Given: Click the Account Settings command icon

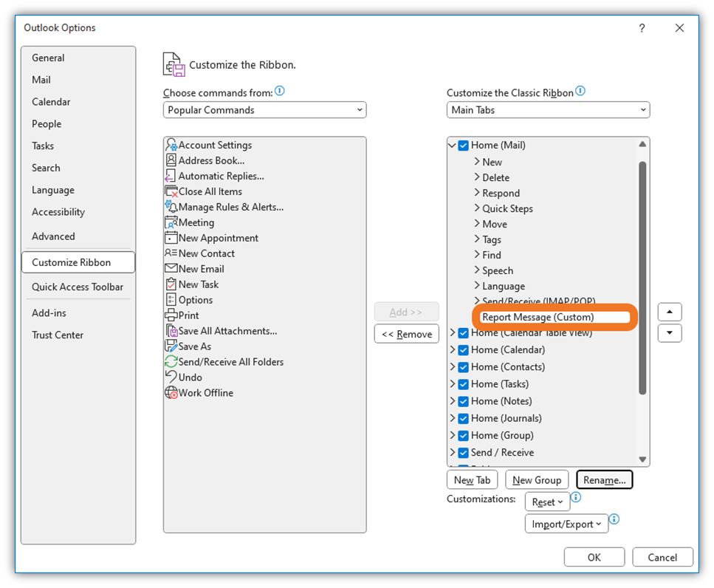Looking at the screenshot, I should tap(171, 145).
